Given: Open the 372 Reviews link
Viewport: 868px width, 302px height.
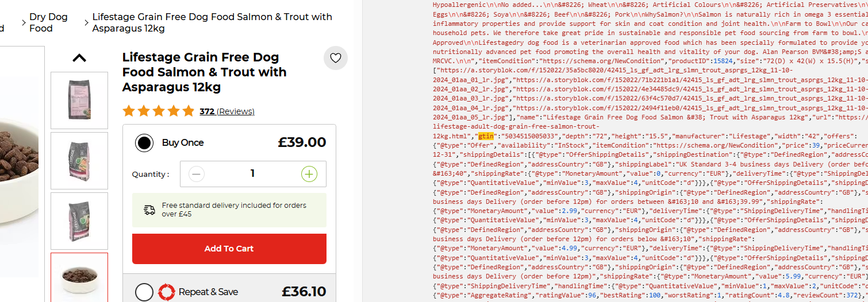Looking at the screenshot, I should point(227,111).
